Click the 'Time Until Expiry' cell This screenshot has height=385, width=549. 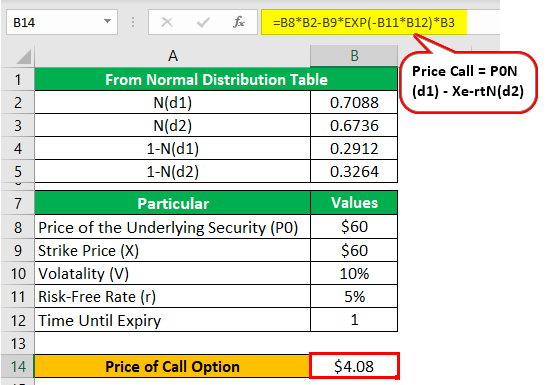tap(173, 320)
